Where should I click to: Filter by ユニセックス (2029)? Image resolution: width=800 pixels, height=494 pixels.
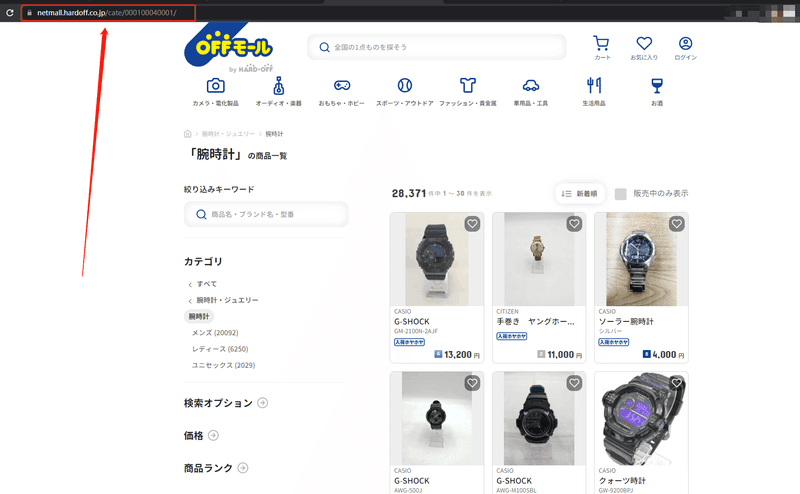point(223,365)
